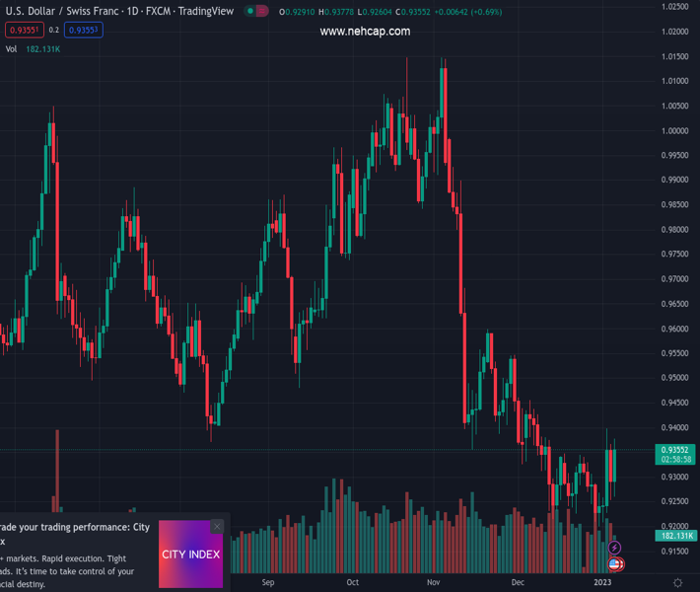The height and width of the screenshot is (592, 700).
Task: Close the City Index advertisement
Action: [217, 526]
